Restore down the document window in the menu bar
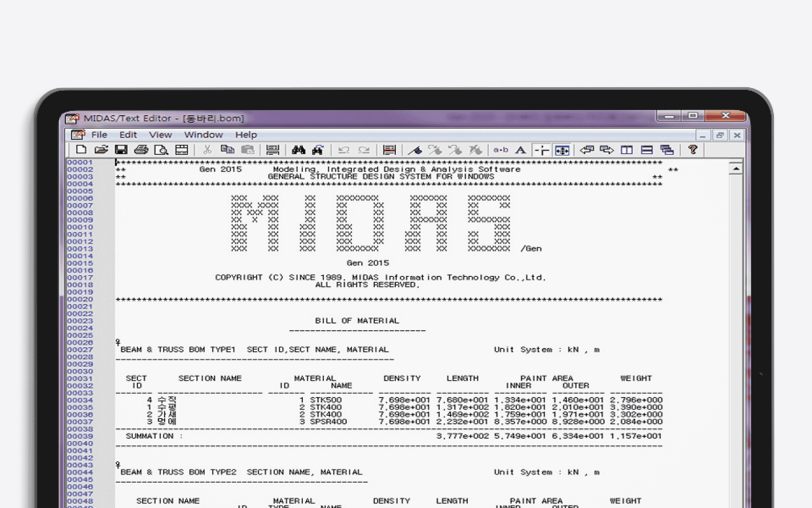The width and height of the screenshot is (812, 508). click(x=720, y=135)
